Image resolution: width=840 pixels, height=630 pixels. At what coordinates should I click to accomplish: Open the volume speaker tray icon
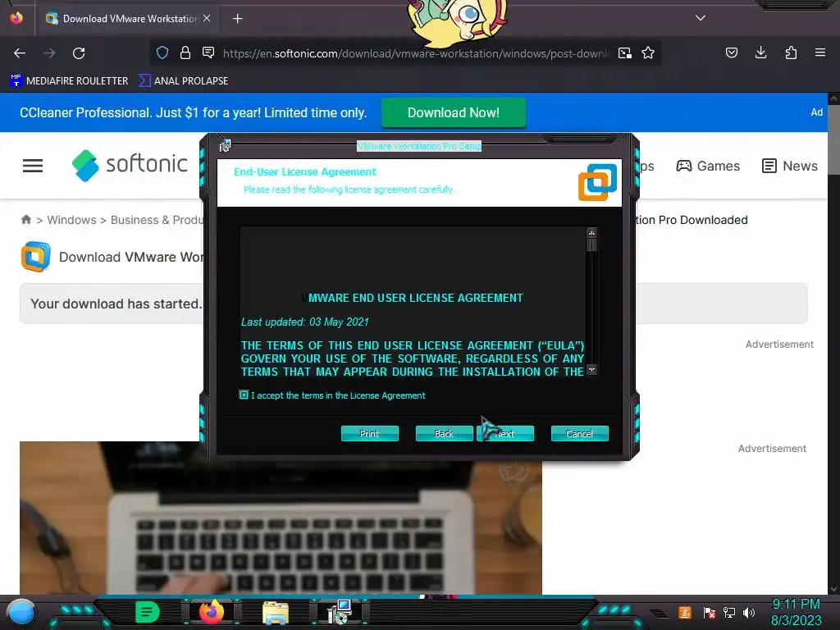coord(749,612)
